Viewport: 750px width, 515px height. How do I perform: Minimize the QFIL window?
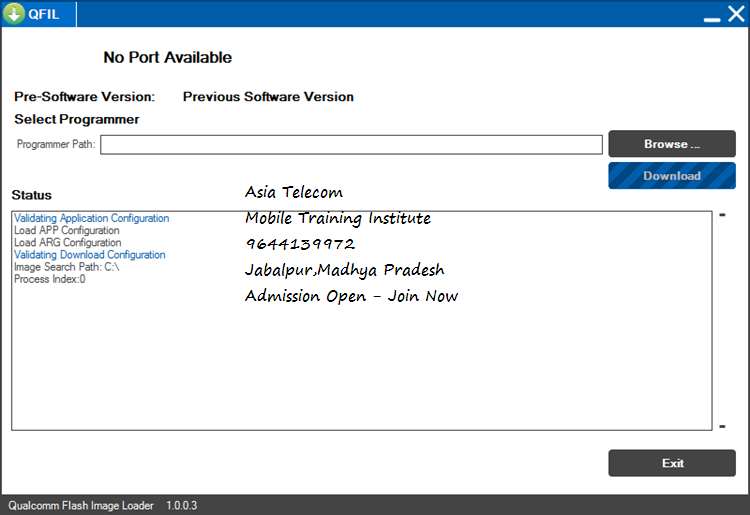click(712, 19)
